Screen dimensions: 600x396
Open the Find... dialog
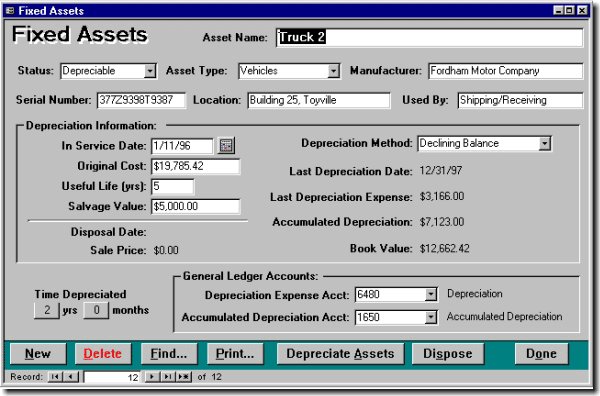[169, 354]
